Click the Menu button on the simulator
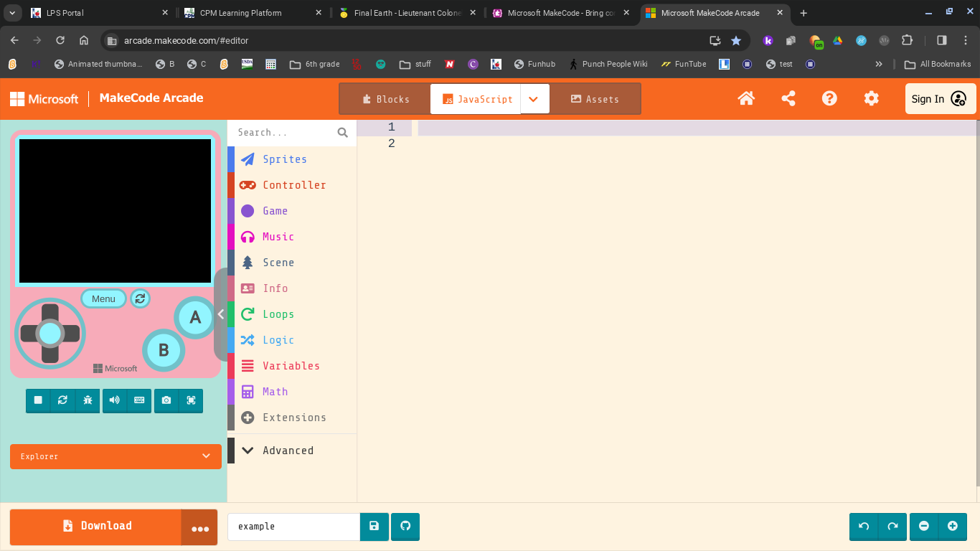The image size is (980, 551). coord(103,298)
